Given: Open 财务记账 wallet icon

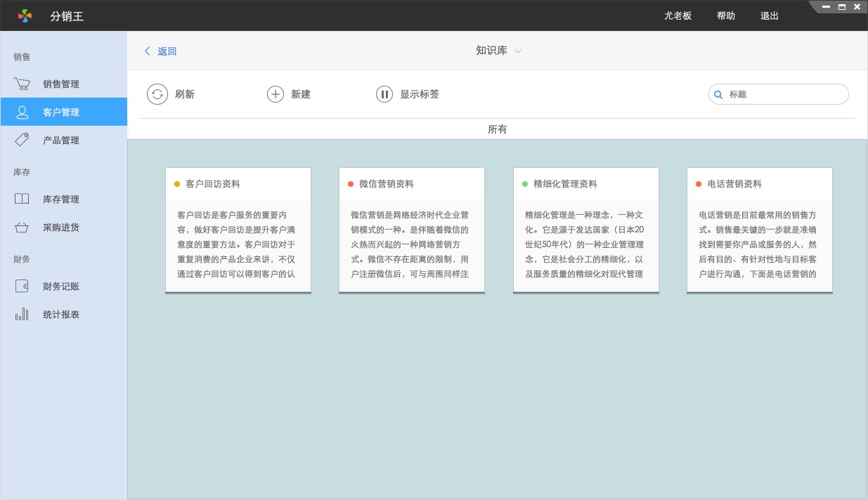Looking at the screenshot, I should (x=22, y=287).
